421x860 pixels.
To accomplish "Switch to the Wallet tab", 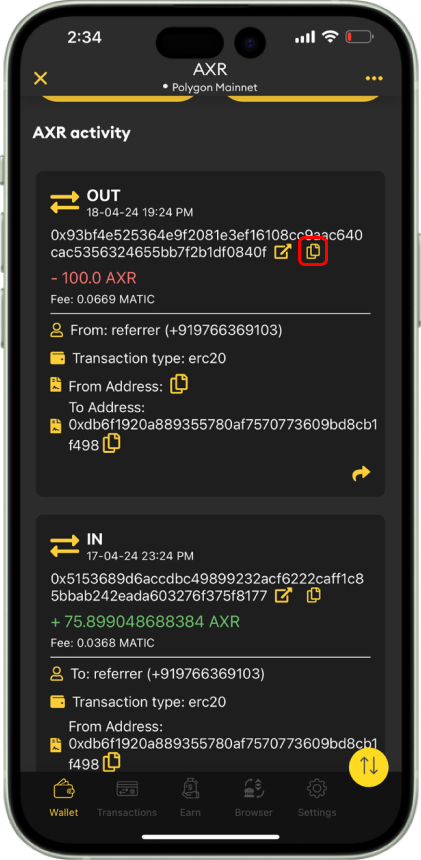I will pos(64,797).
